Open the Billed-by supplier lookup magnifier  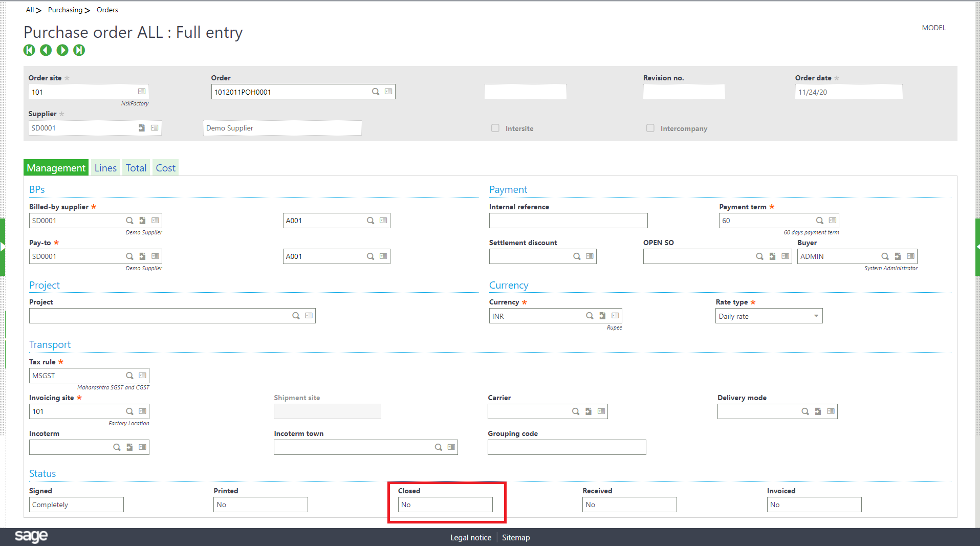pyautogui.click(x=129, y=220)
